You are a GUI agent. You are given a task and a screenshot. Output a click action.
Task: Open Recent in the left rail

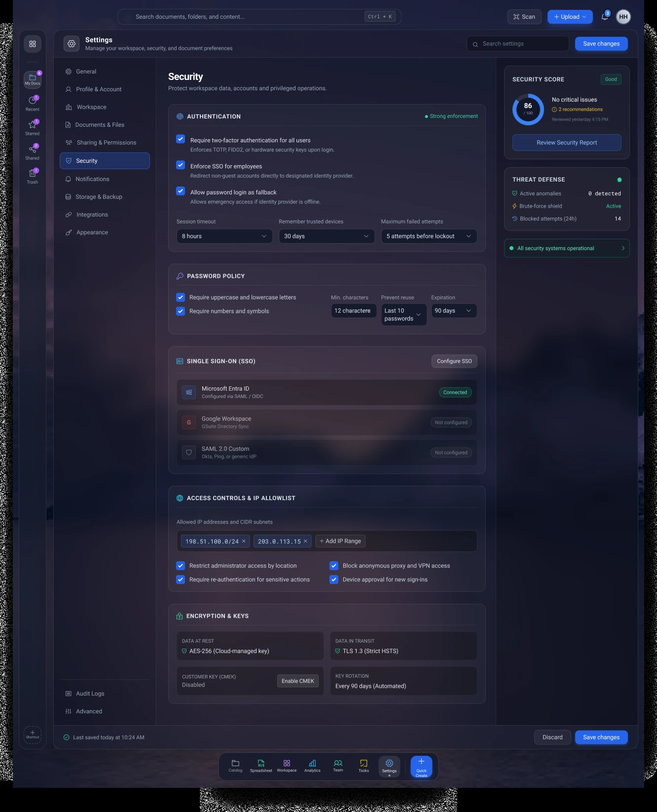click(x=33, y=104)
